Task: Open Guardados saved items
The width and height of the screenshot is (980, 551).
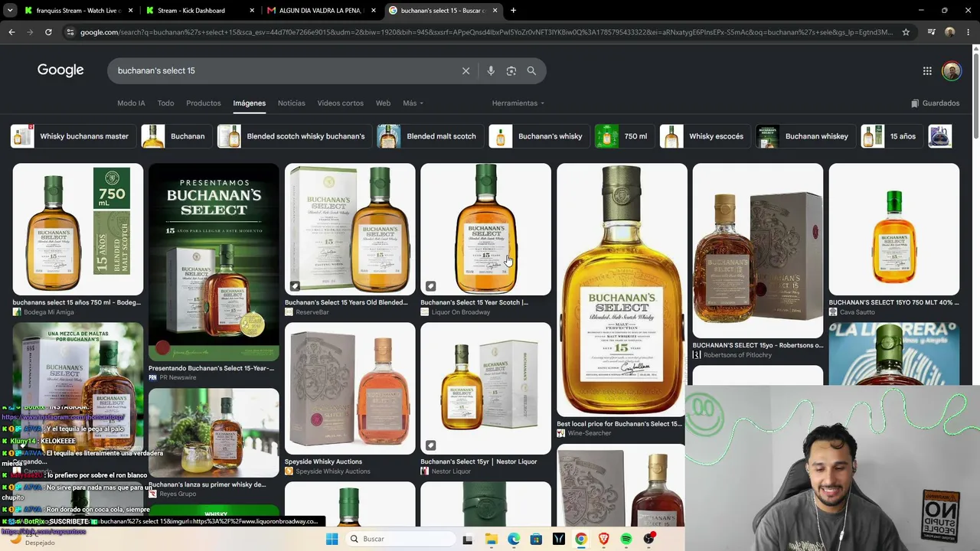Action: [x=935, y=103]
